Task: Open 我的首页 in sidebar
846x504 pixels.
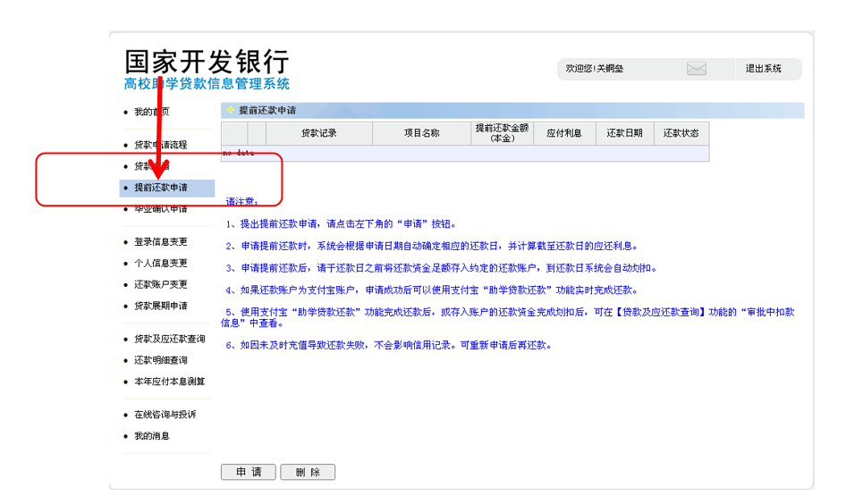Action: tap(152, 112)
